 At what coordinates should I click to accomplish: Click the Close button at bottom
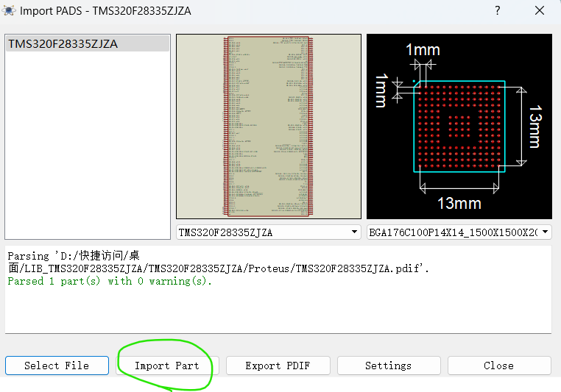tap(499, 366)
